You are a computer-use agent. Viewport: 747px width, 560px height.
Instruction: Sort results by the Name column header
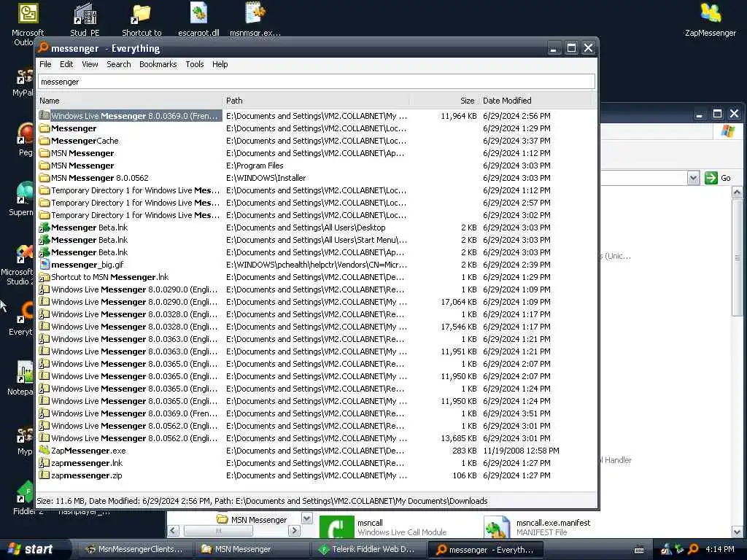coord(130,101)
